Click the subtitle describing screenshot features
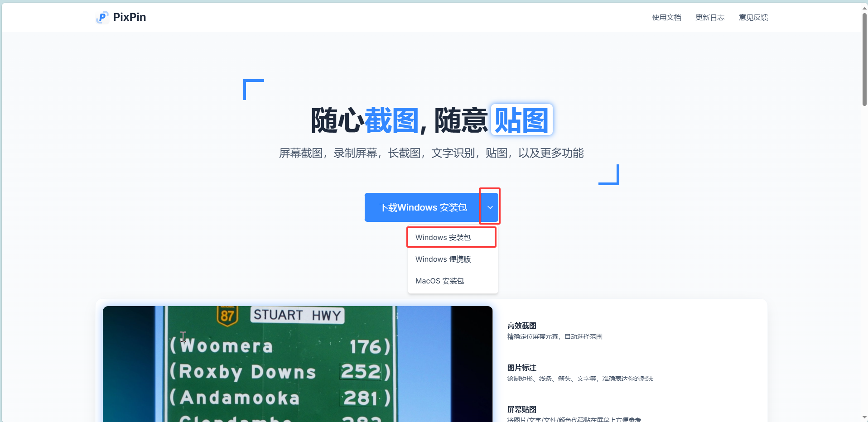 pos(431,153)
